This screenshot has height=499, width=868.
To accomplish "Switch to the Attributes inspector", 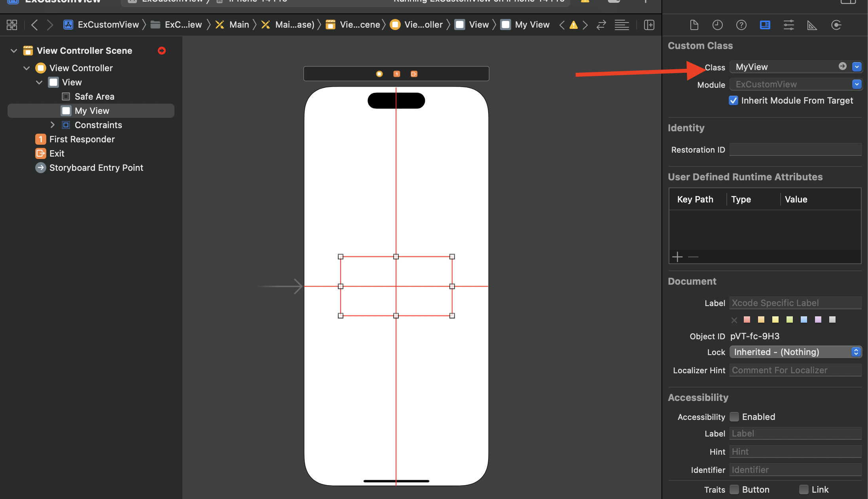I will click(x=788, y=25).
